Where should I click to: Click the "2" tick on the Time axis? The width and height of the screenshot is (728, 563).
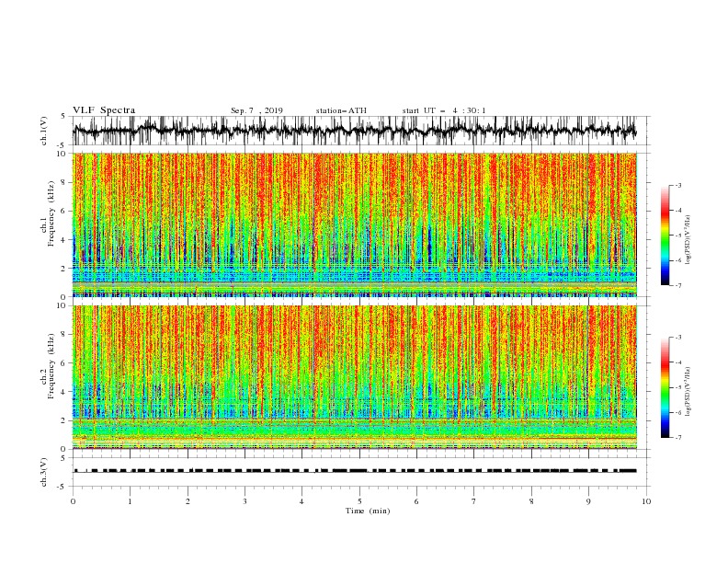(x=188, y=501)
